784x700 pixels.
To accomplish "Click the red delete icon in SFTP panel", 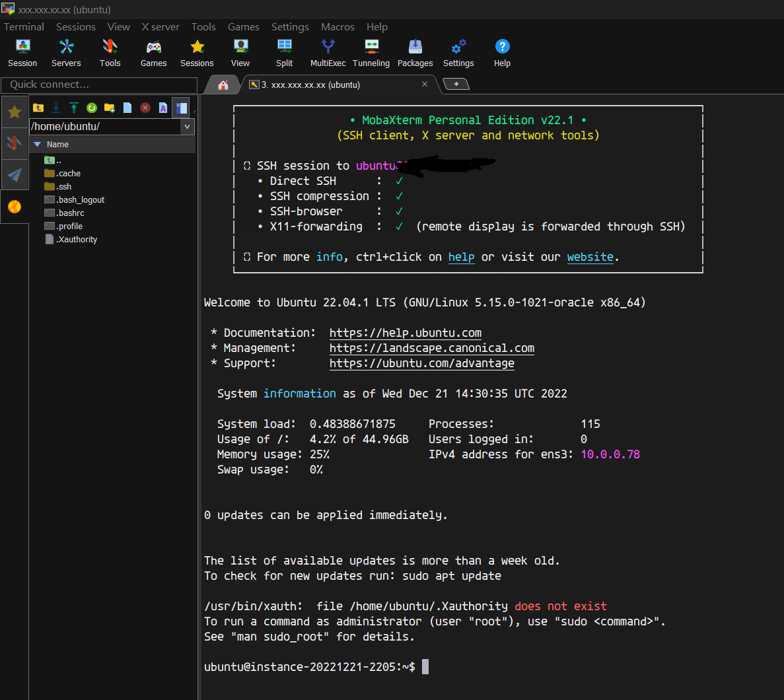I will [145, 108].
